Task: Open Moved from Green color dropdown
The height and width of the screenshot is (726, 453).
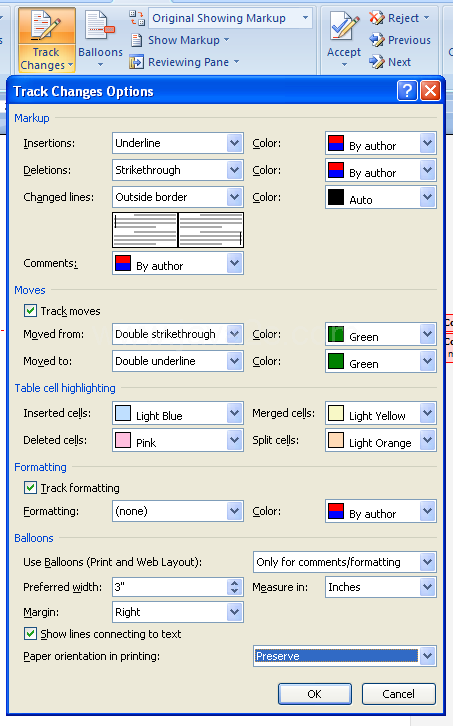Action: coord(381,334)
